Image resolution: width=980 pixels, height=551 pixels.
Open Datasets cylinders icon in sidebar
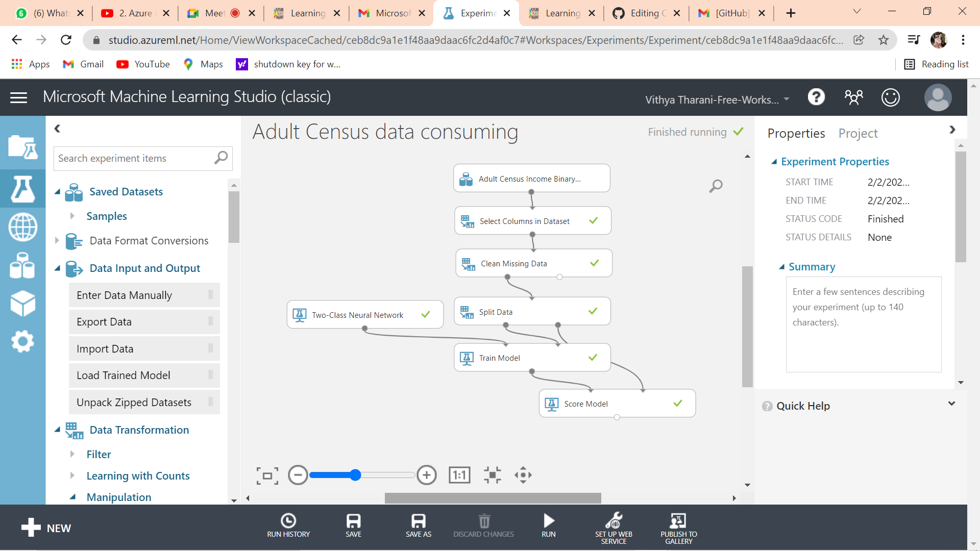click(22, 265)
